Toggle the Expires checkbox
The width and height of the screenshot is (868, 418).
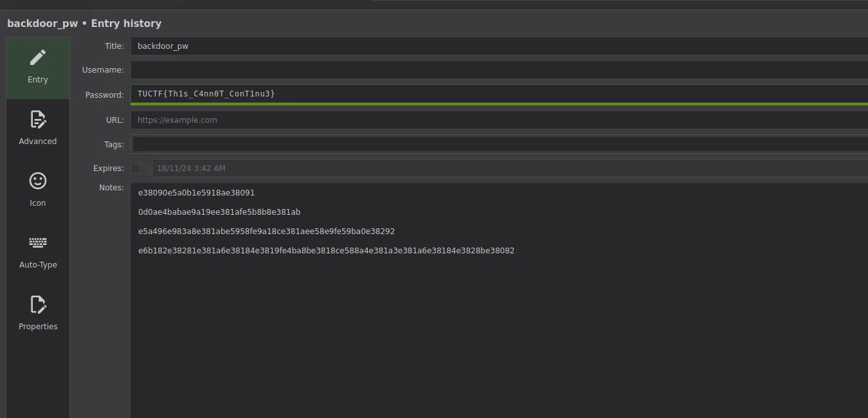coord(135,168)
